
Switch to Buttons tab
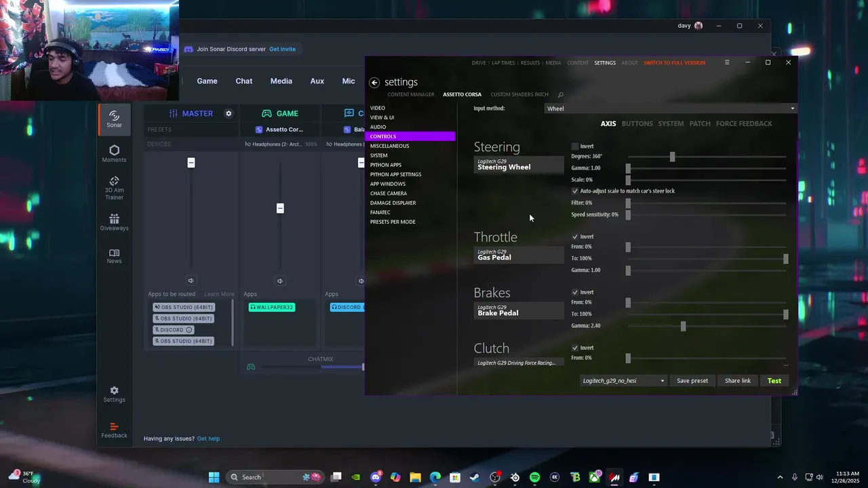637,123
